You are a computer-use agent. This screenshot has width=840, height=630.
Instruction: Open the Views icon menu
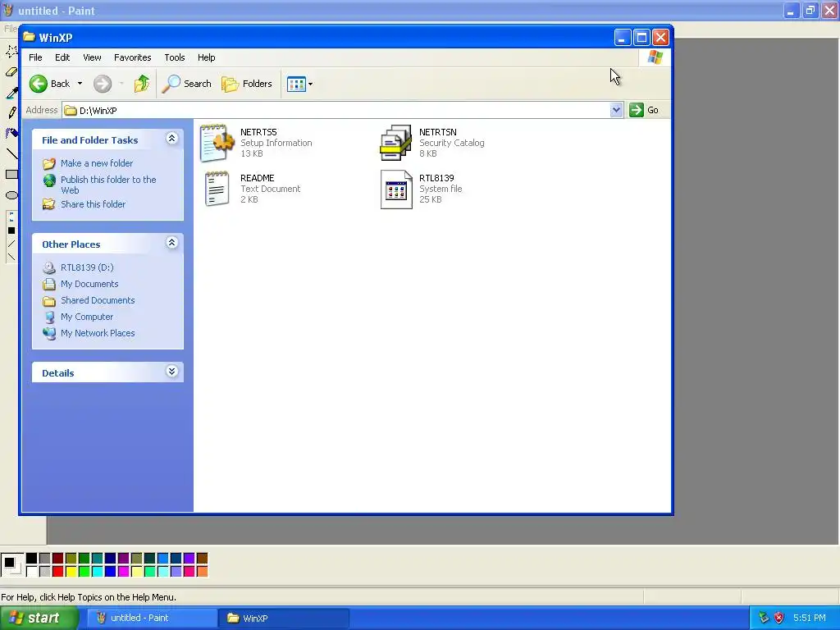pos(296,84)
